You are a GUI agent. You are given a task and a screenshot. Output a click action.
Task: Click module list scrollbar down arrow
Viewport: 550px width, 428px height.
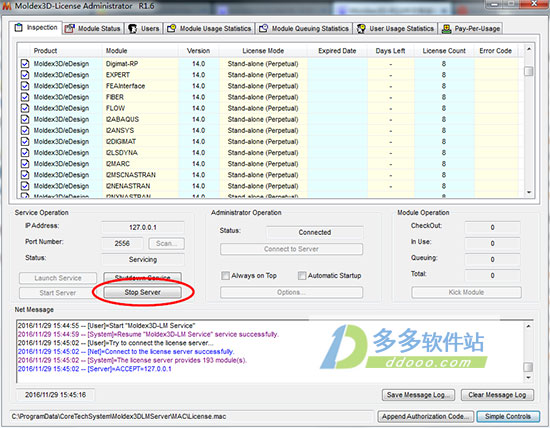[529, 193]
